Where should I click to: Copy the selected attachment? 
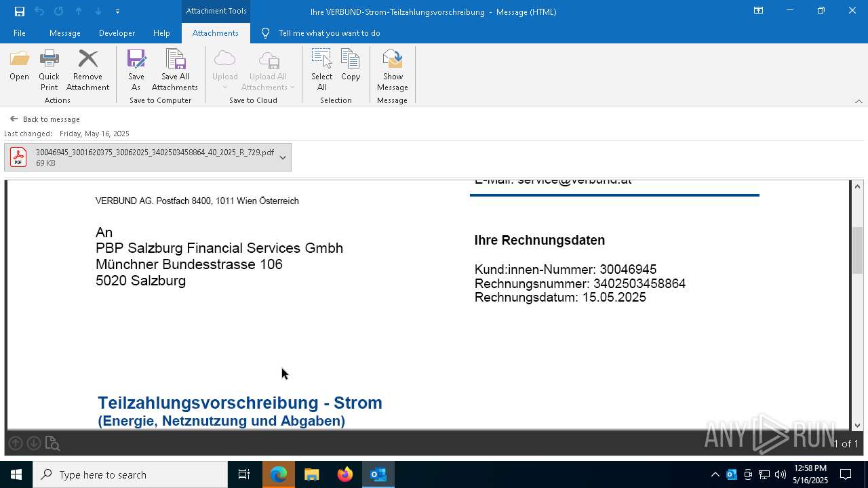coord(351,66)
